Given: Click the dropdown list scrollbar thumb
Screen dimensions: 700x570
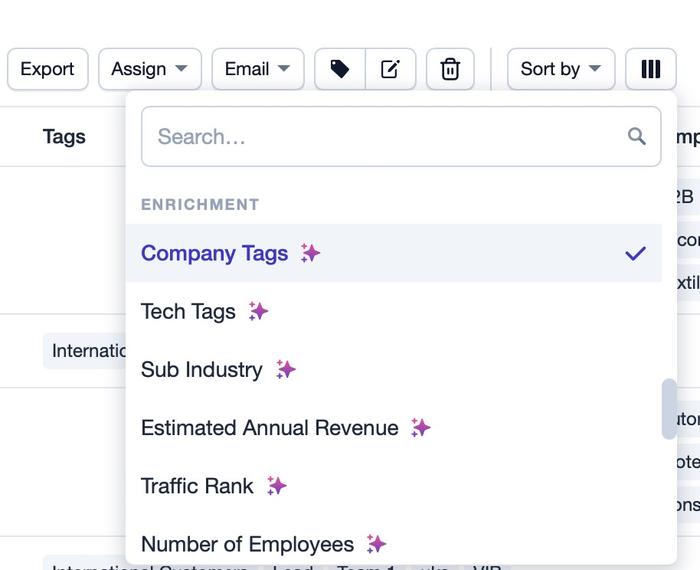Looking at the screenshot, I should [x=669, y=409].
